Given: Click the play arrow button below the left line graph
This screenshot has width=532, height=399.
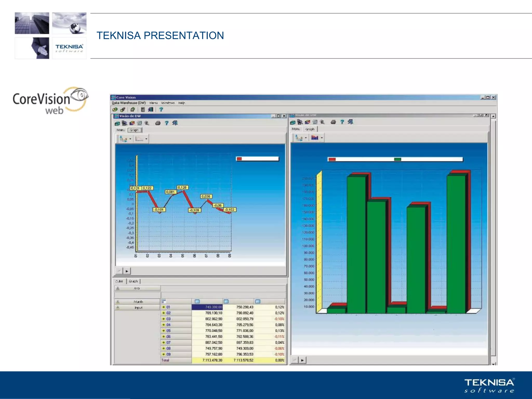Looking at the screenshot, I should click(x=127, y=271).
